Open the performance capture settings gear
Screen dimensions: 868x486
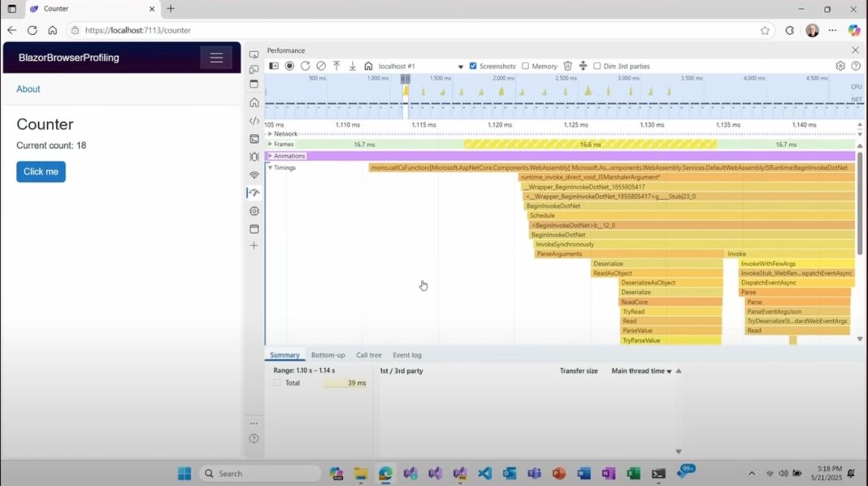[x=840, y=66]
